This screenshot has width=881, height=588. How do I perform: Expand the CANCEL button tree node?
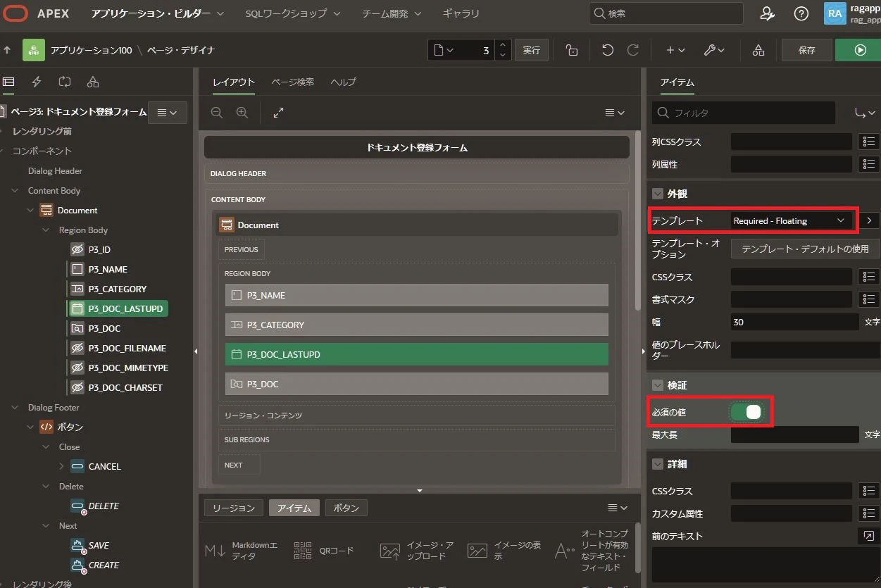(61, 466)
